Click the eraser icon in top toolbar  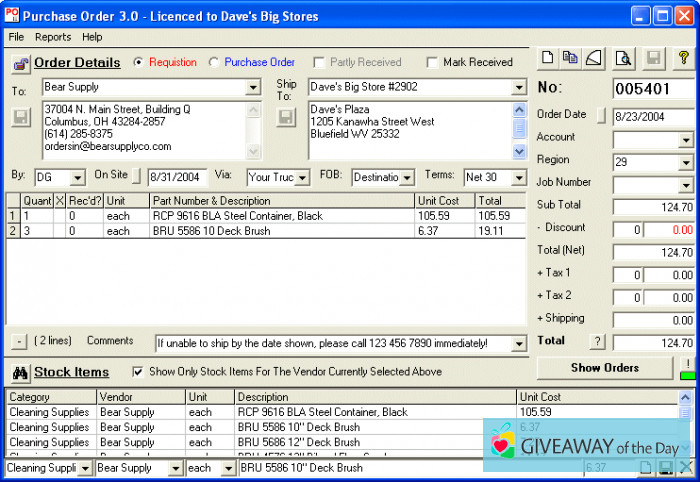pyautogui.click(x=593, y=58)
